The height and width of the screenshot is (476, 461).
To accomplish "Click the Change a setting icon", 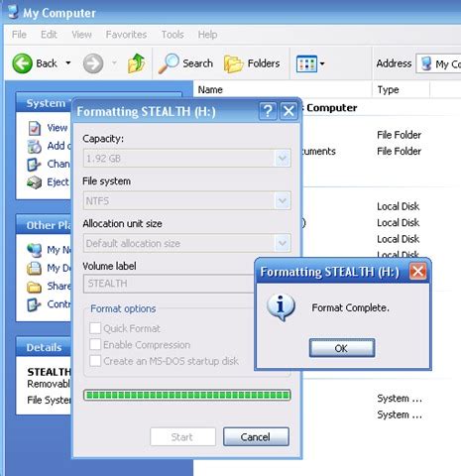I will click(x=34, y=165).
